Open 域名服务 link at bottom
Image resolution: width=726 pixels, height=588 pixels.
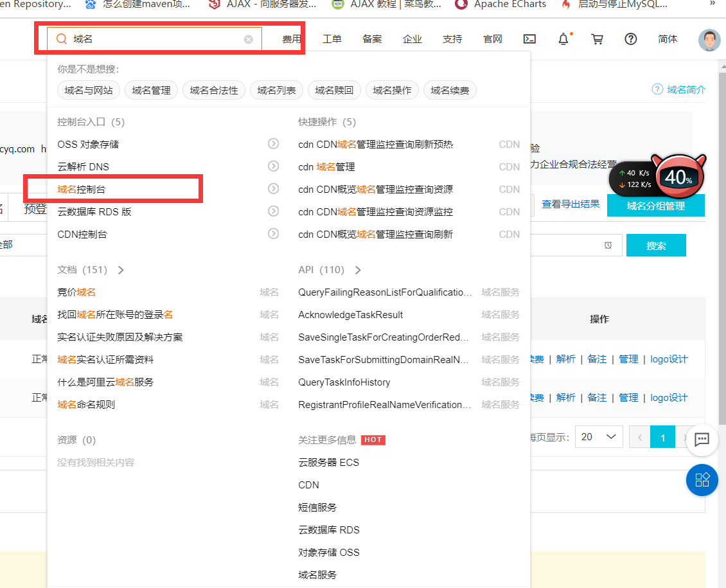[x=317, y=575]
